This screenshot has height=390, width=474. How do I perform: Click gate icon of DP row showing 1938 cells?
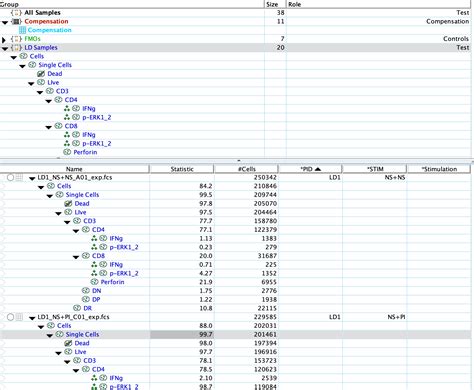tap(86, 299)
